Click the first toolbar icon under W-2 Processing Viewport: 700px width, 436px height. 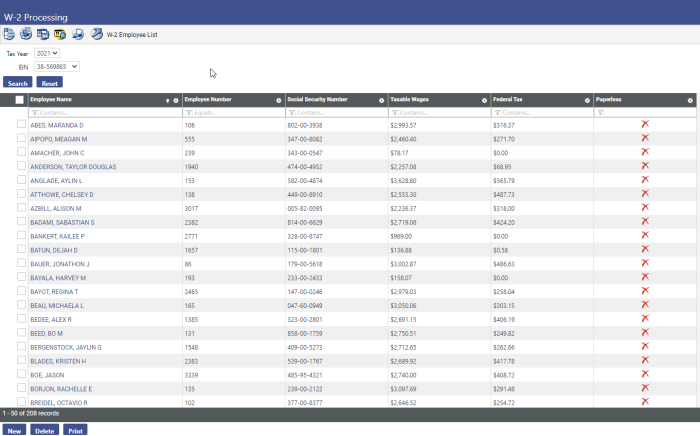click(x=10, y=34)
